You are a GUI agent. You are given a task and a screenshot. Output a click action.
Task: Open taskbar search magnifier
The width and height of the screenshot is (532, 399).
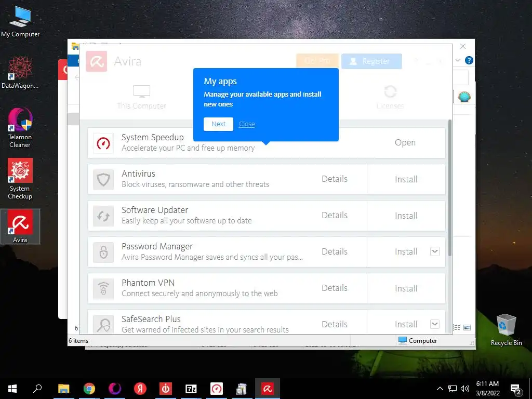(x=37, y=389)
